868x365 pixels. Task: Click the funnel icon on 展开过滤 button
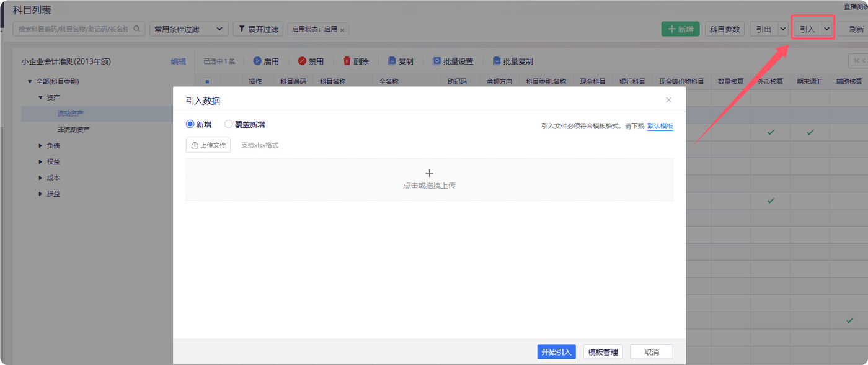(x=241, y=29)
